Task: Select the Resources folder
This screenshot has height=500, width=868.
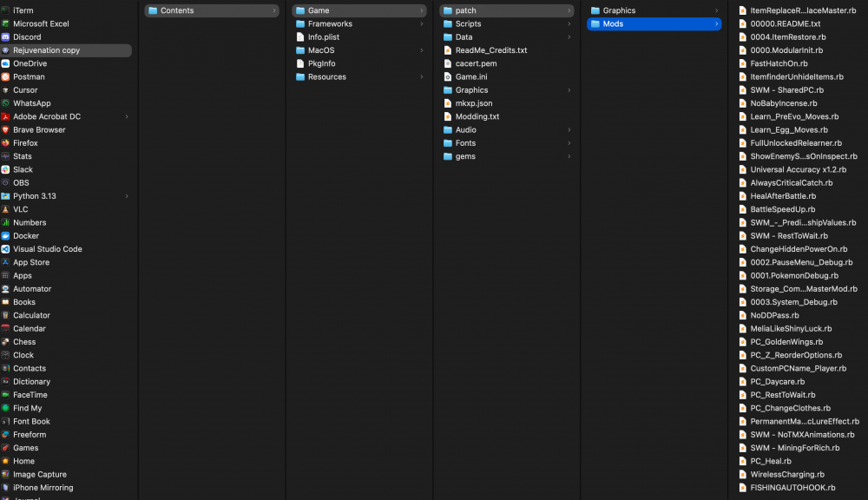Action: 358,77
